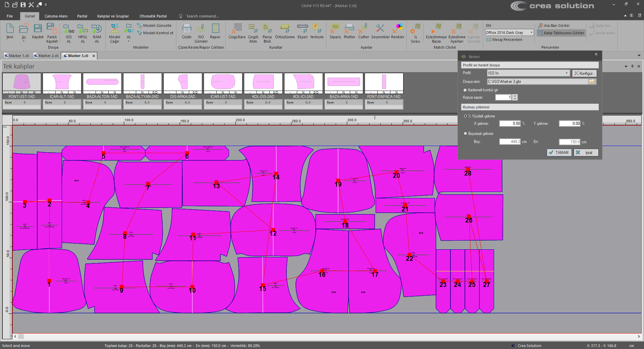The height and width of the screenshot is (349, 644).
Task: Select the KOL-DIS-2AD pattern thumbnail
Action: (x=263, y=83)
